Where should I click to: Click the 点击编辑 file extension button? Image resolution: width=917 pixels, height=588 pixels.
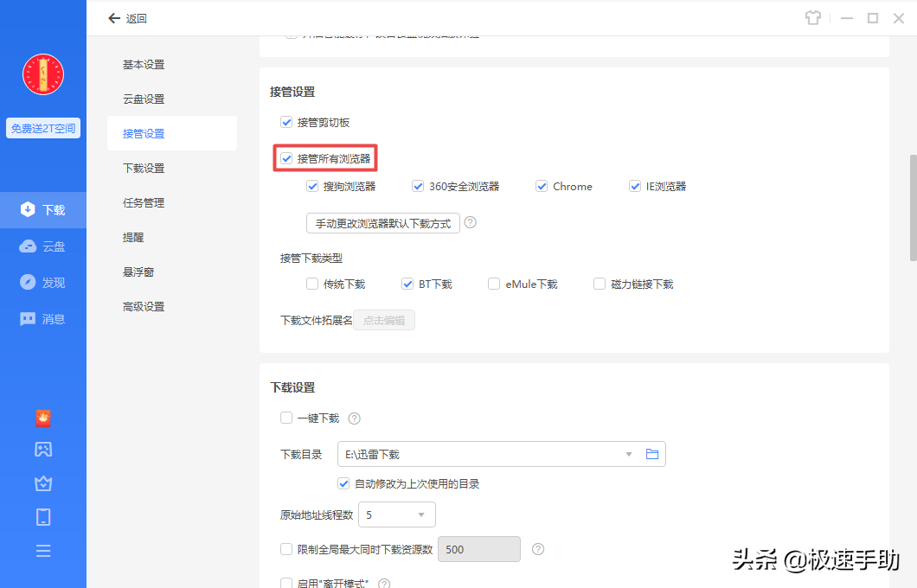tap(384, 319)
